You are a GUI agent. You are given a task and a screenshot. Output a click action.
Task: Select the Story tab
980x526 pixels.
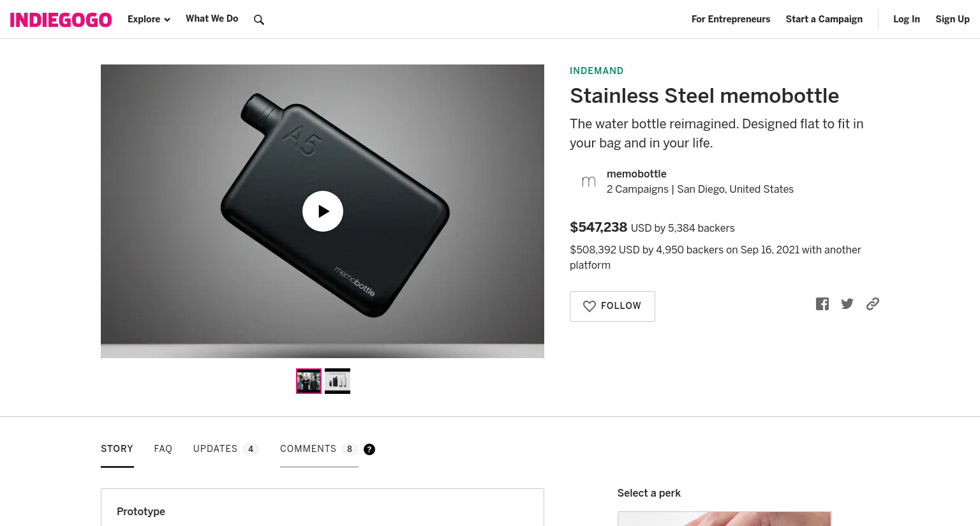click(x=117, y=449)
